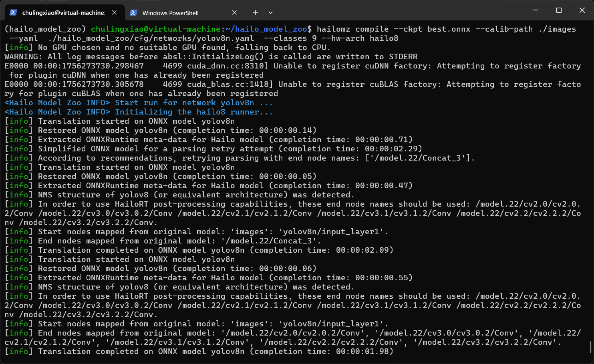Click the 'completion time: 00:00:00.06' text

tap(244, 268)
